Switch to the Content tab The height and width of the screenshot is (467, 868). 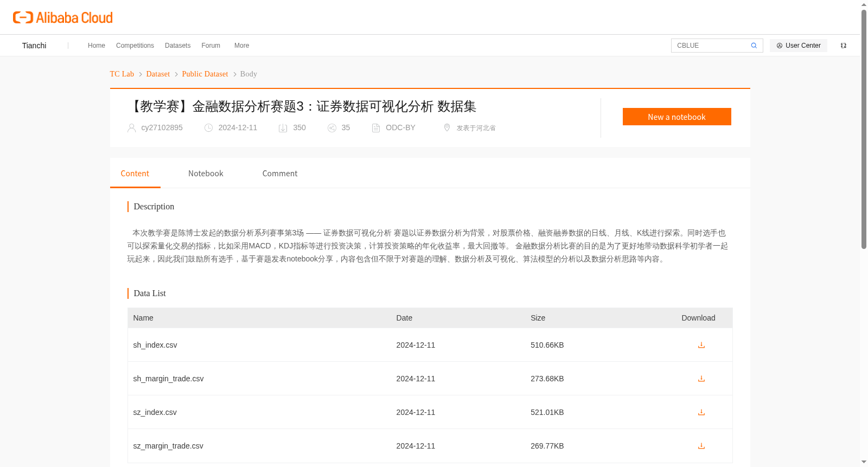click(x=135, y=174)
